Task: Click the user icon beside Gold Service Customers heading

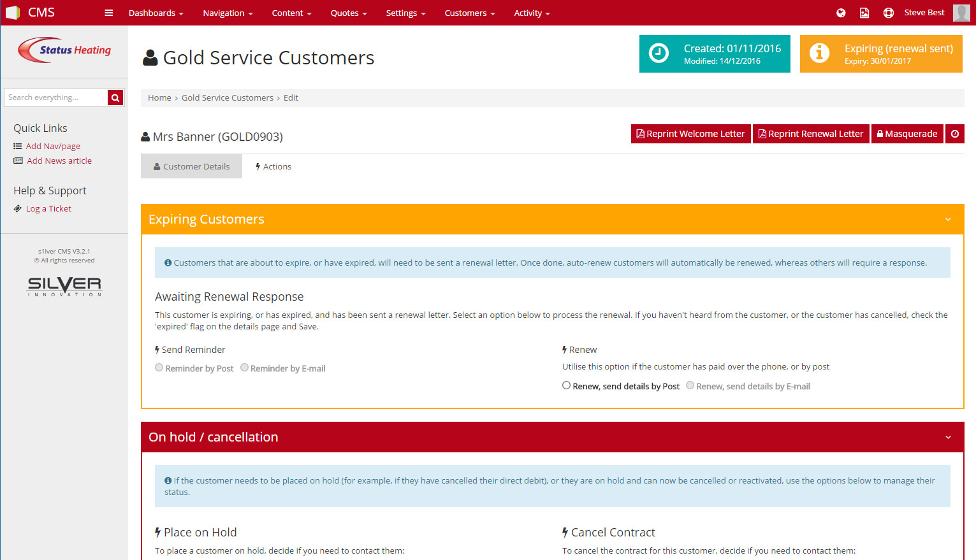Action: [x=150, y=58]
